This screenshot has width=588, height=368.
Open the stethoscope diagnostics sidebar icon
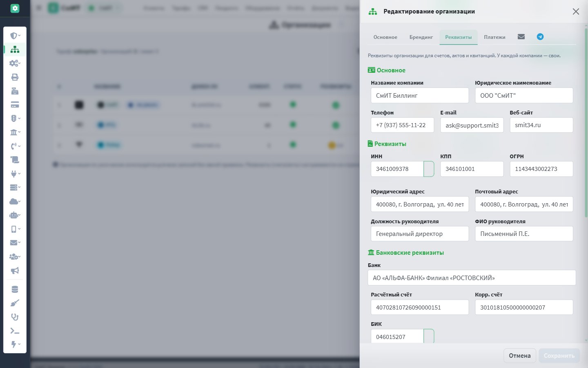15,317
